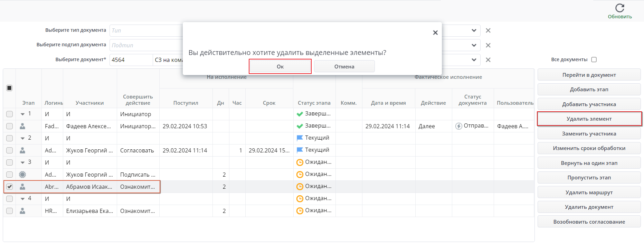The height and width of the screenshot is (243, 644).
Task: Toggle the select-all checkbox in table header
Action: coord(9,88)
